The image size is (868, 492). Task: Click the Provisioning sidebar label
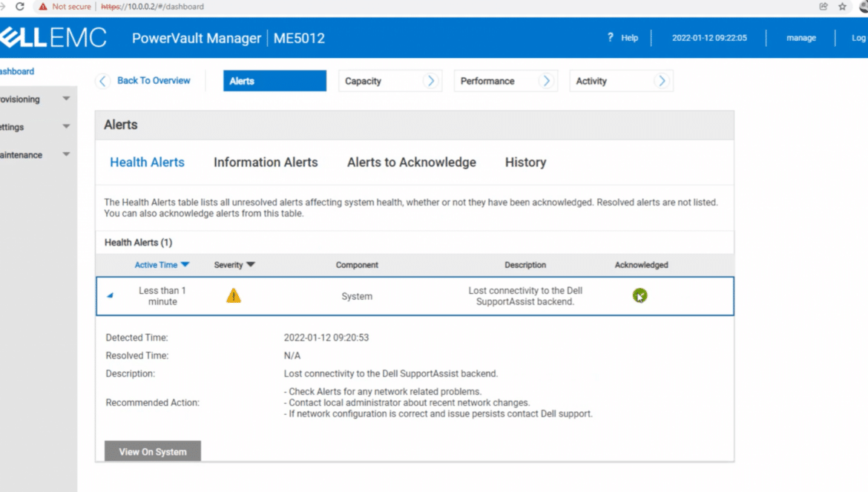coord(20,99)
